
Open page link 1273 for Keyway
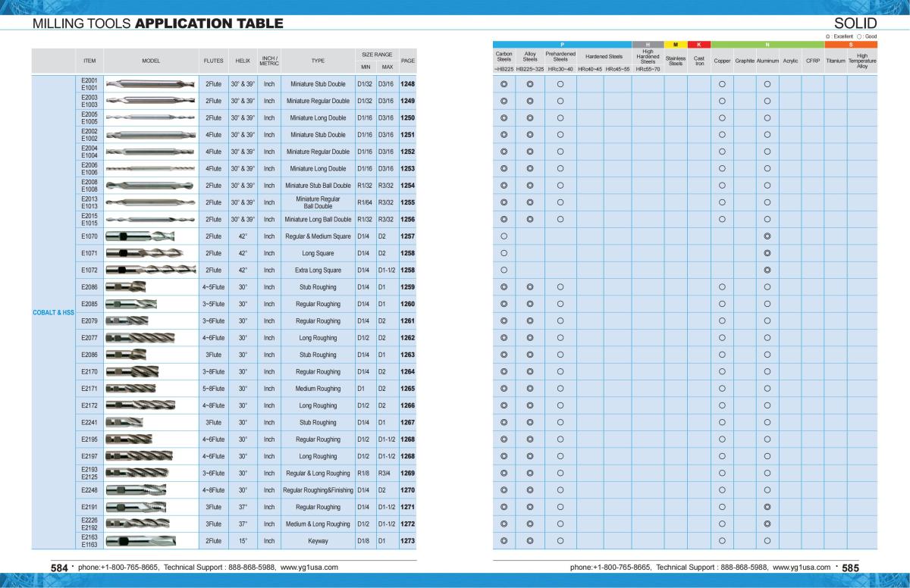click(407, 541)
